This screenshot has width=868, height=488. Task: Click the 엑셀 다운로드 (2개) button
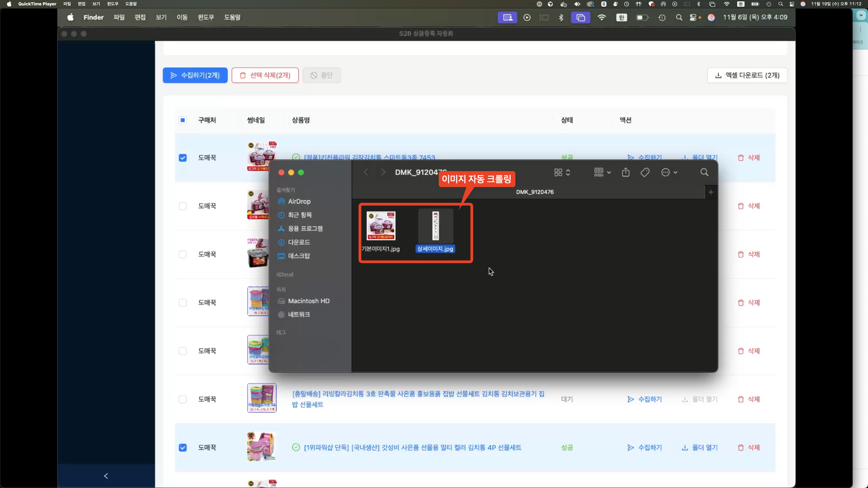[x=747, y=75]
